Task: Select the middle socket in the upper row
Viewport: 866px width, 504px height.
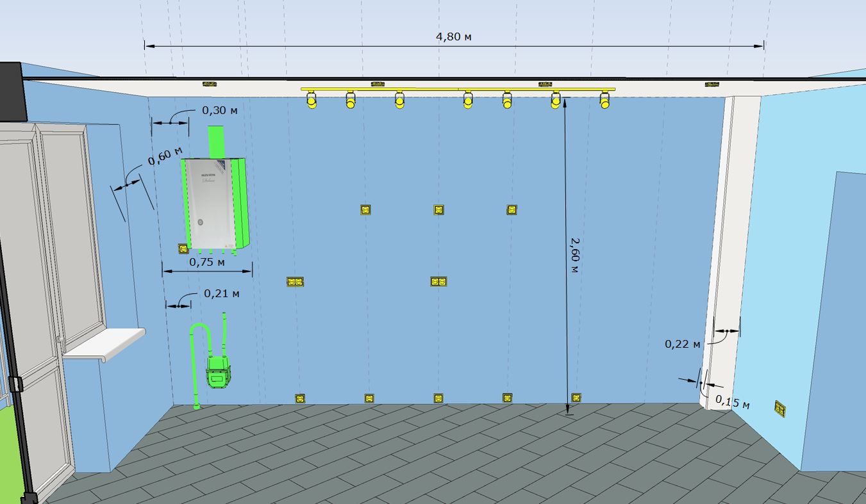Action: click(438, 209)
